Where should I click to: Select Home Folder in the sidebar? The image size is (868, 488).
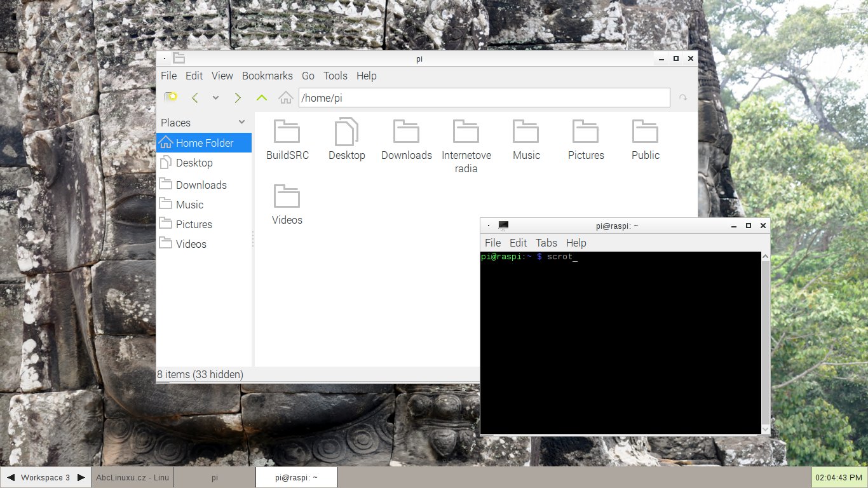tap(204, 143)
